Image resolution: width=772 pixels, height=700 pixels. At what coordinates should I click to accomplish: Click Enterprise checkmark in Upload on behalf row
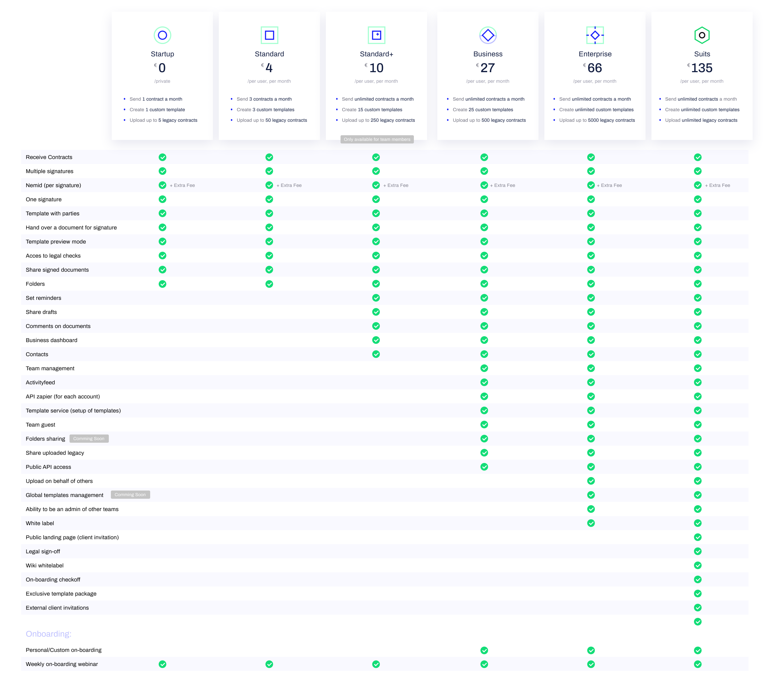pyautogui.click(x=591, y=481)
